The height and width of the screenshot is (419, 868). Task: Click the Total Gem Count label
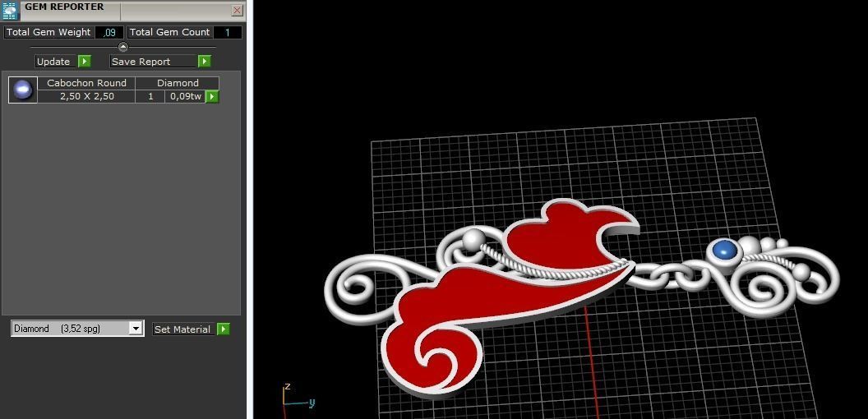(169, 33)
